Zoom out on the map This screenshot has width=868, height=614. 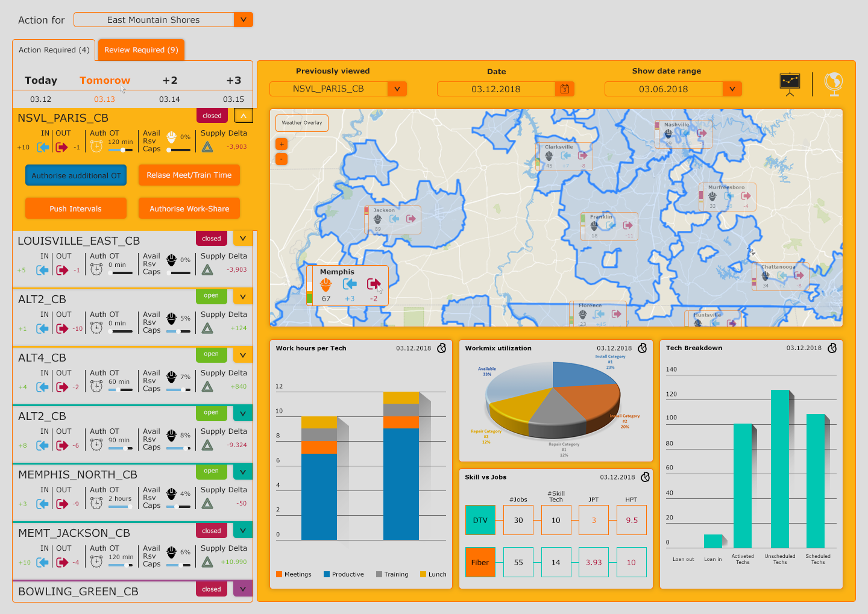click(281, 159)
